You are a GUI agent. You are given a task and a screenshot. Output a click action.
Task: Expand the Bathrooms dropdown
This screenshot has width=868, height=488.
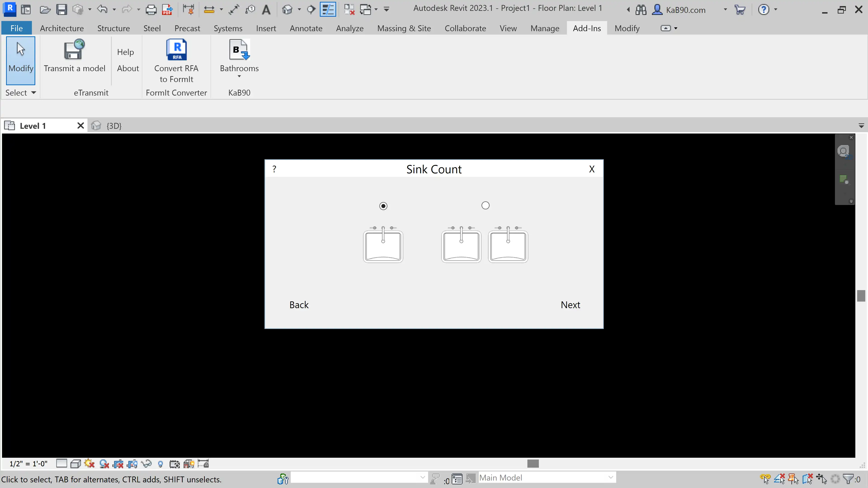coord(239,76)
